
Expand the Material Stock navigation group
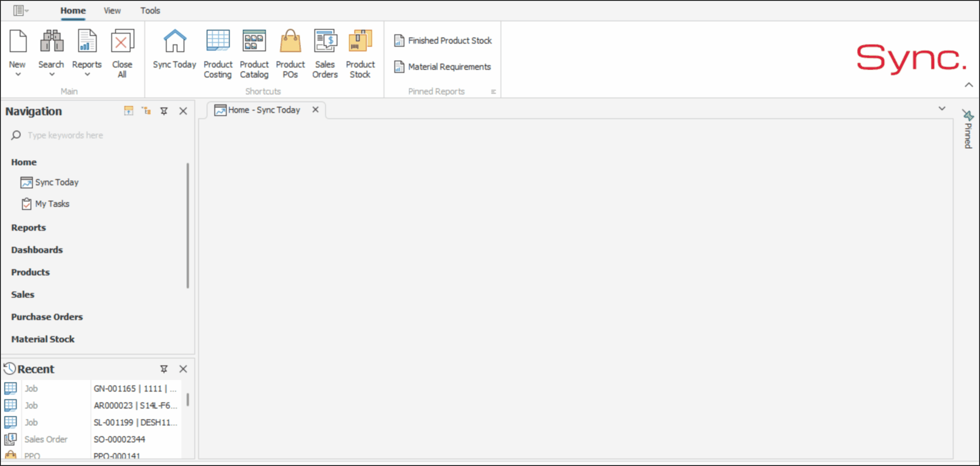point(43,339)
